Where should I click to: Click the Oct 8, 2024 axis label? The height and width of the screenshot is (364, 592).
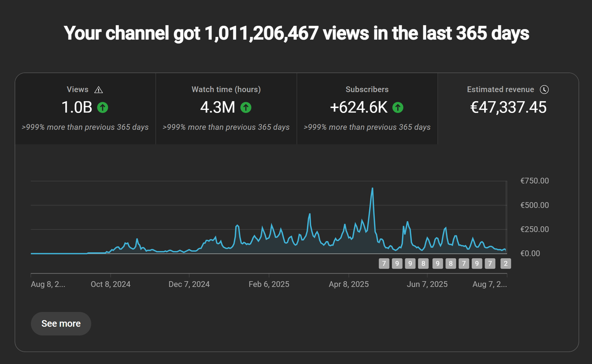click(x=110, y=284)
